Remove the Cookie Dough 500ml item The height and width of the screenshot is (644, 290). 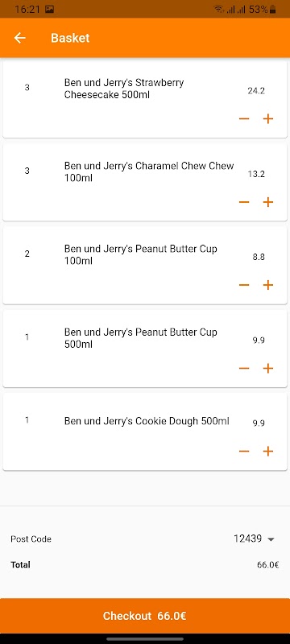click(244, 452)
